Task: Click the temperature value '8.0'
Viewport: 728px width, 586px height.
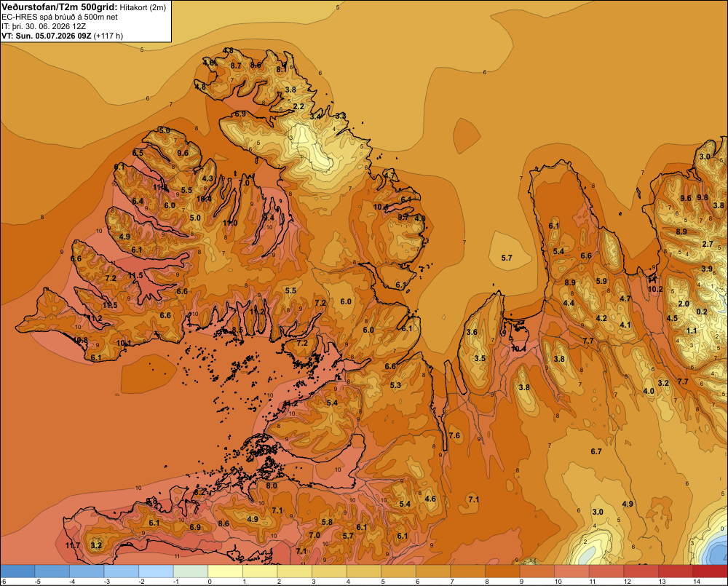Action: pos(272,486)
